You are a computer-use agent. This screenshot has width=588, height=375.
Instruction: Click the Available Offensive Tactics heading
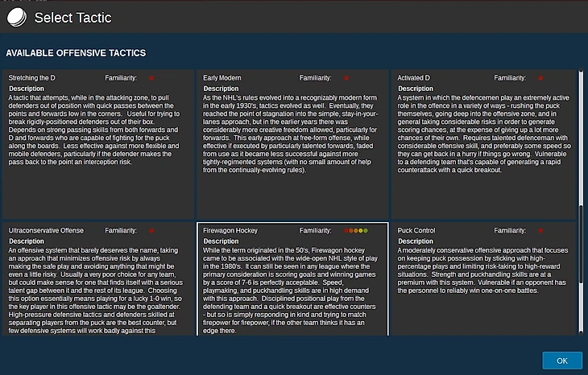(x=76, y=53)
